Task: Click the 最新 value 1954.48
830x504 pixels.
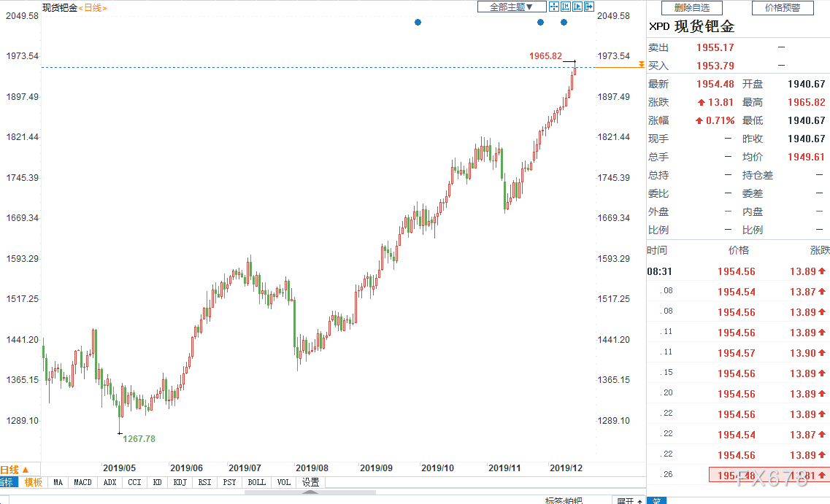Action: (x=715, y=84)
